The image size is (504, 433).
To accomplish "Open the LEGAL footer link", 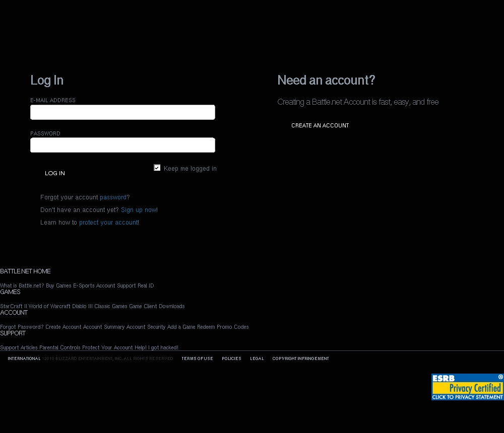I will [x=257, y=358].
